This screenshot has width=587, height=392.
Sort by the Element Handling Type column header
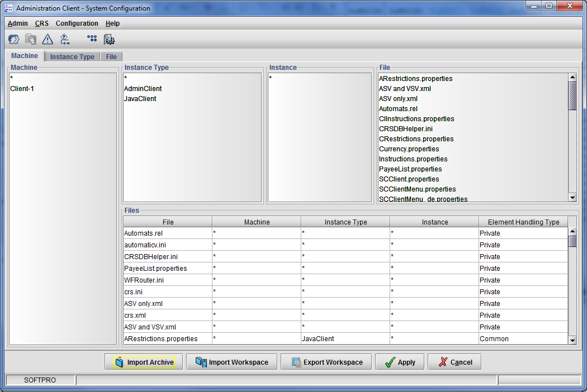[x=523, y=222]
